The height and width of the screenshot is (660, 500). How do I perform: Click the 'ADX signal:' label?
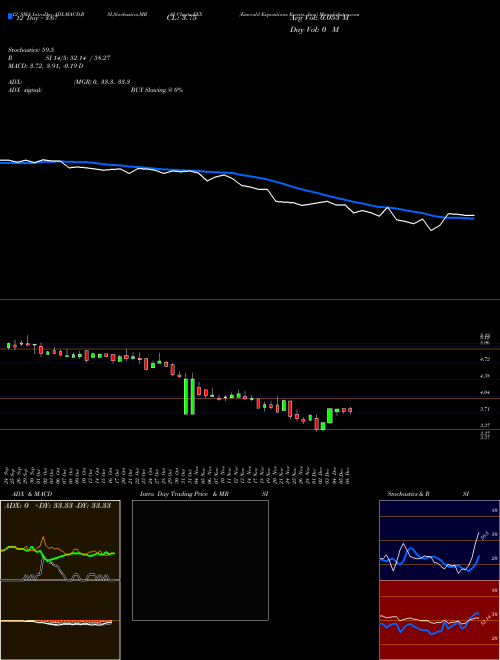click(25, 90)
